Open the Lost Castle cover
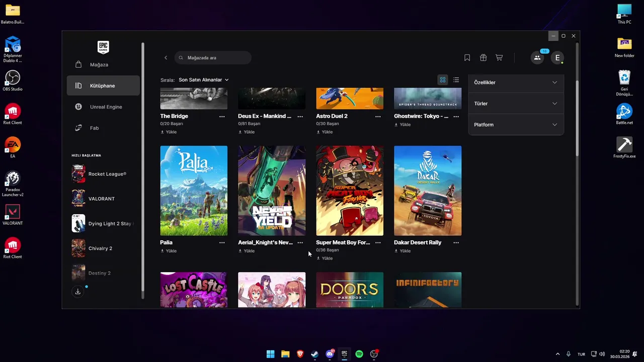Viewport: 644px width, 362px height. (194, 290)
